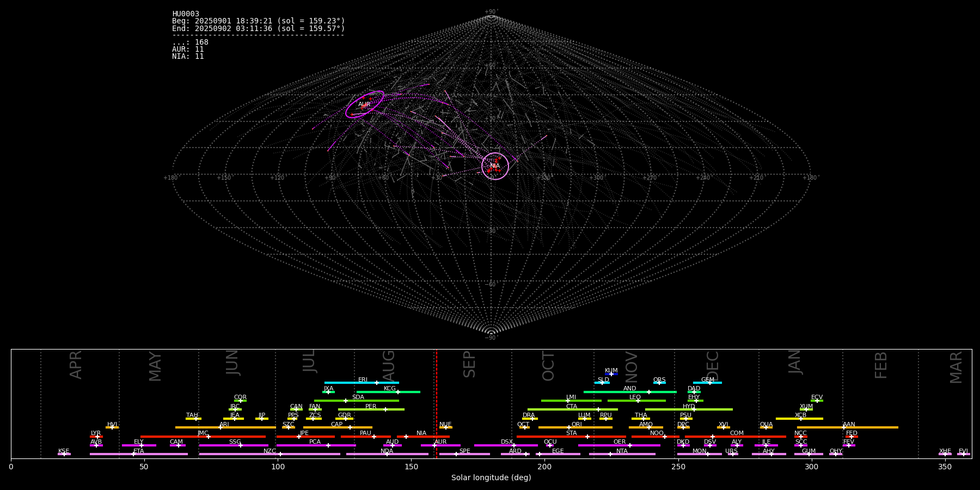Click the URS shower label
Viewport: 980px width, 490px height.
point(731,451)
